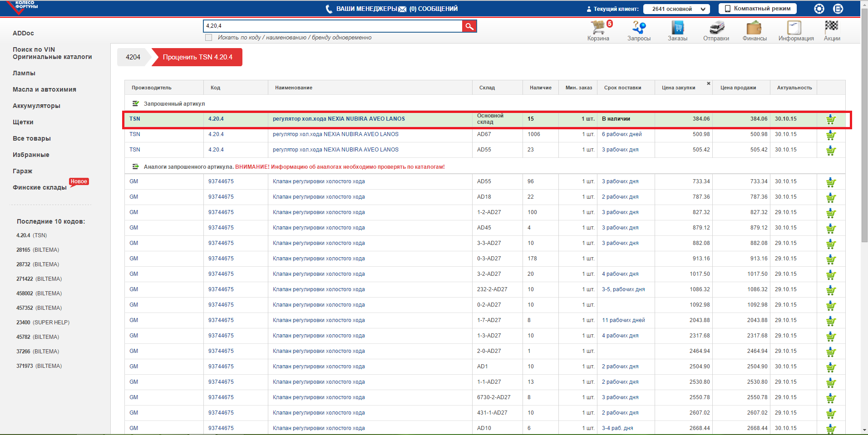Add GM 1-2-AD27 row to cart
Screen dimensions: 868x435
pos(831,213)
